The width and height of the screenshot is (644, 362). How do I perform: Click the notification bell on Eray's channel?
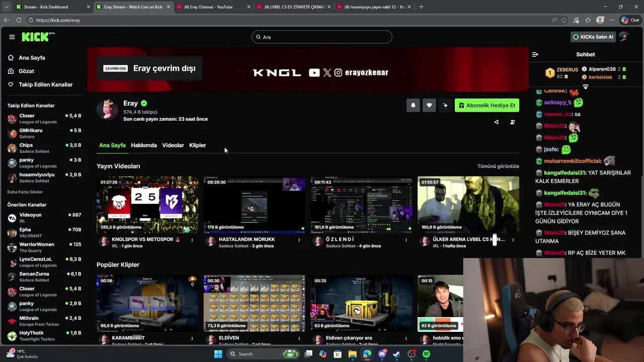(413, 105)
